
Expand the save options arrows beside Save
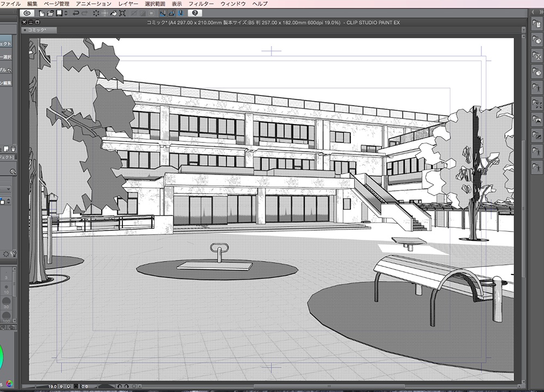tap(66, 13)
